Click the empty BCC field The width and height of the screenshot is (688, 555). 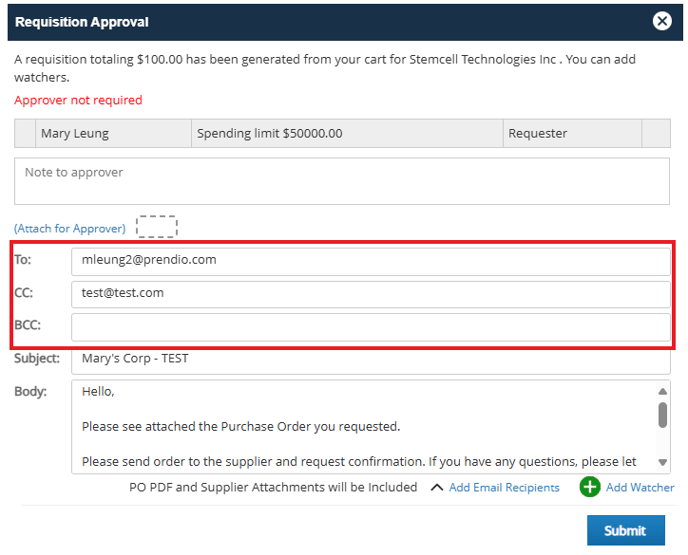click(x=371, y=327)
